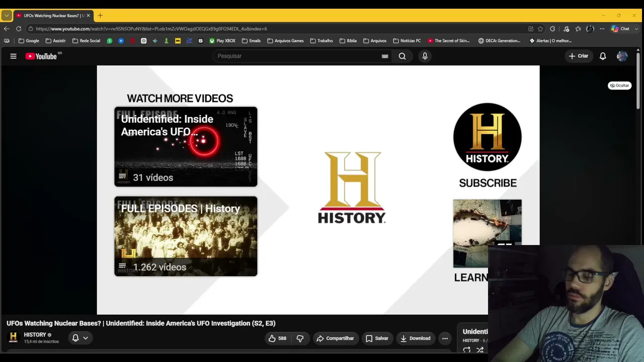Open the Trabalho bookmarks folder
This screenshot has height=362, width=644.
pyautogui.click(x=321, y=41)
